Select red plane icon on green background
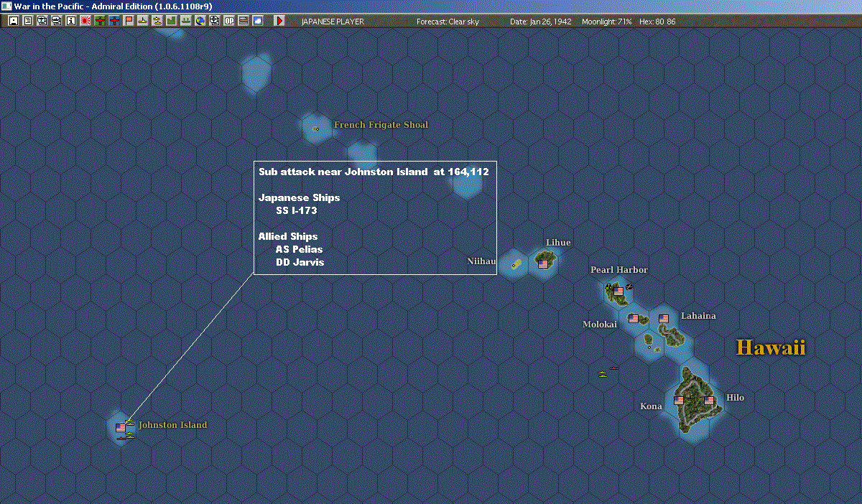This screenshot has width=862, height=504. (x=100, y=21)
